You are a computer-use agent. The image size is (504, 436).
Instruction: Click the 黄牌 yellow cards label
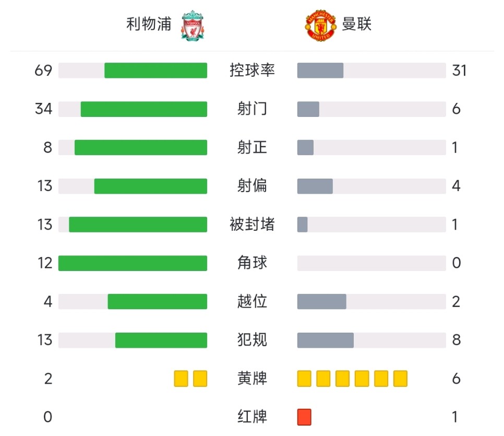pos(252,379)
